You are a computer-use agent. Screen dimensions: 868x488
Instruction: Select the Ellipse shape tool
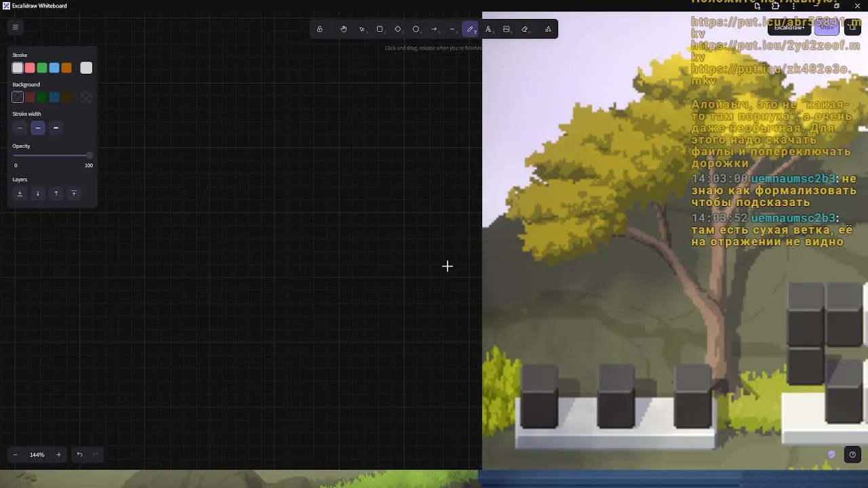point(416,29)
